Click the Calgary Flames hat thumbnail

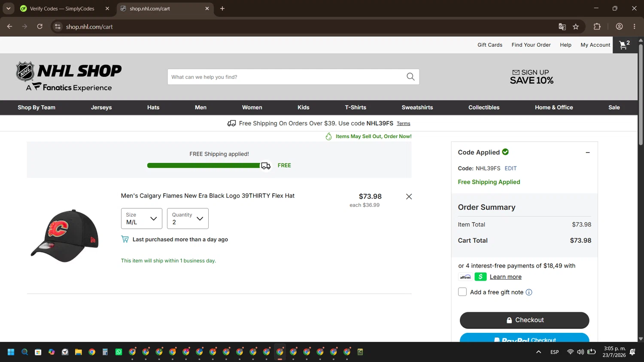click(65, 235)
